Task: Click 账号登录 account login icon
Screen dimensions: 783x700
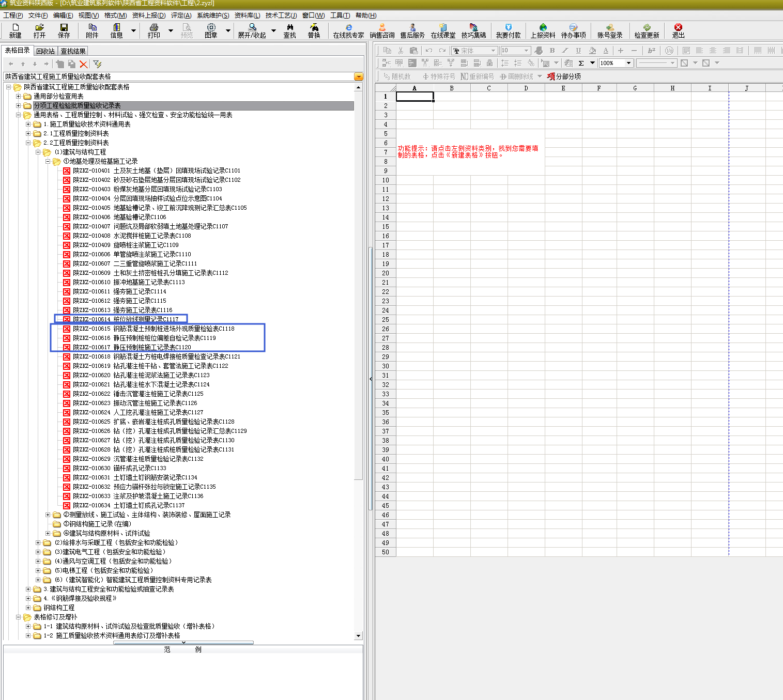Action: 610,31
